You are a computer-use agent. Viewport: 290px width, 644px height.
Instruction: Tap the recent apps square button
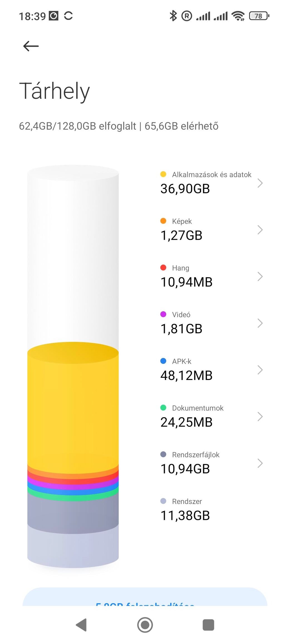click(208, 625)
